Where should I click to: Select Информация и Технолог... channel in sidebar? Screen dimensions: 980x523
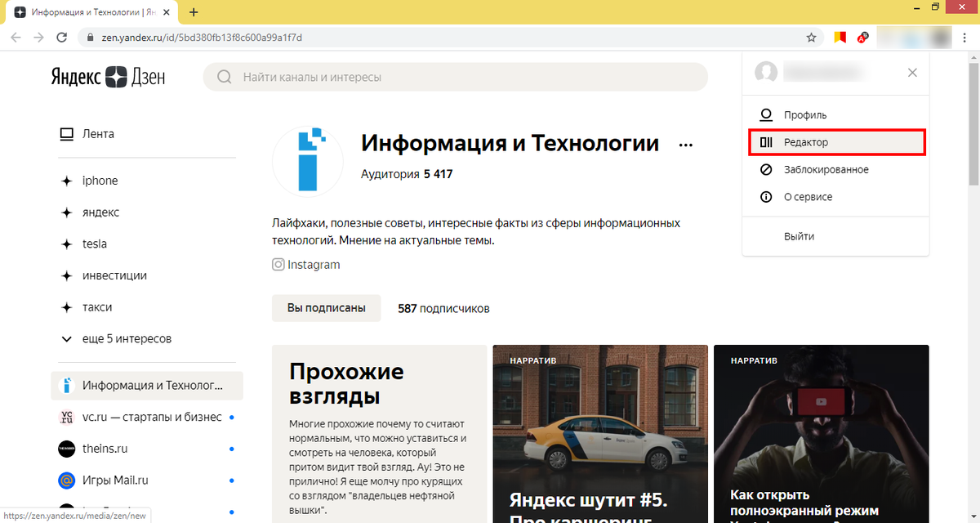point(147,385)
